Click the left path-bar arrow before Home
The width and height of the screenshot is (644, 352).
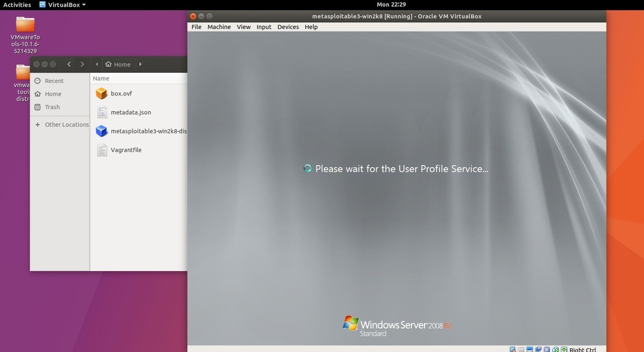coord(97,64)
